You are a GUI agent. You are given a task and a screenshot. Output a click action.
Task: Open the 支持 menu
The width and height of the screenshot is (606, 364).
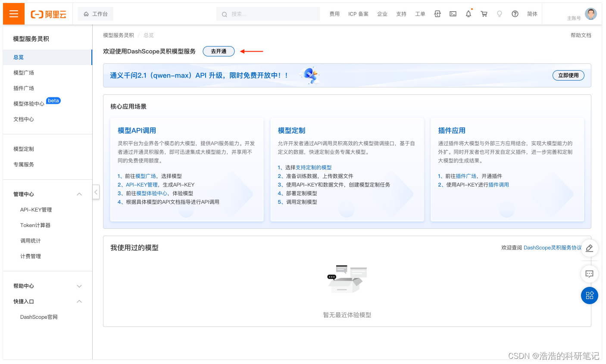click(x=401, y=14)
